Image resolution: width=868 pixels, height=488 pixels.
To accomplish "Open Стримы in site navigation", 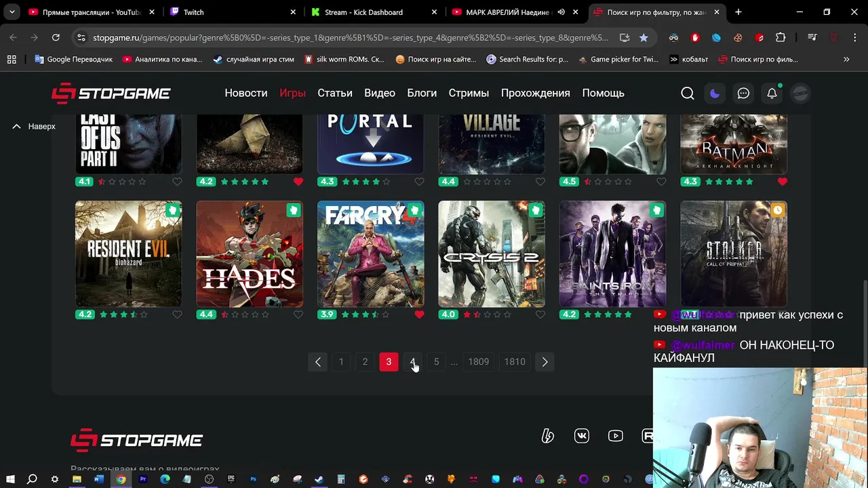I will click(469, 94).
